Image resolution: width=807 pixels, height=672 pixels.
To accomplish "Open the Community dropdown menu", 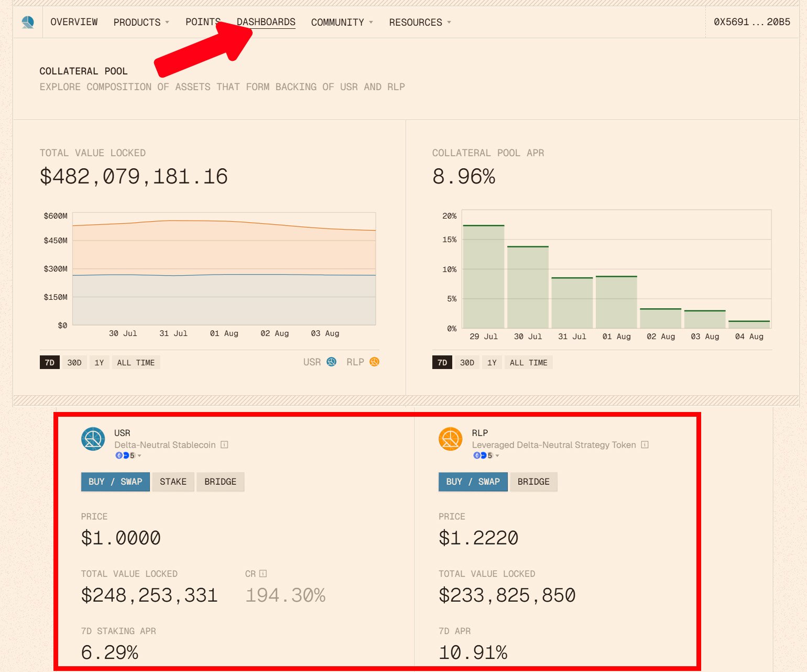I will pyautogui.click(x=342, y=23).
